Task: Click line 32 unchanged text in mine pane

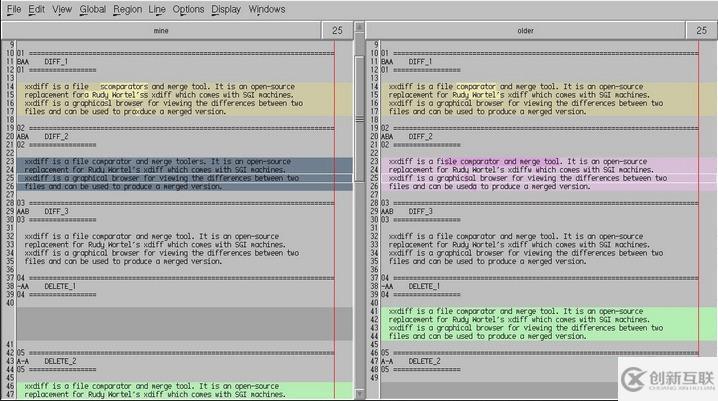Action: tap(152, 236)
